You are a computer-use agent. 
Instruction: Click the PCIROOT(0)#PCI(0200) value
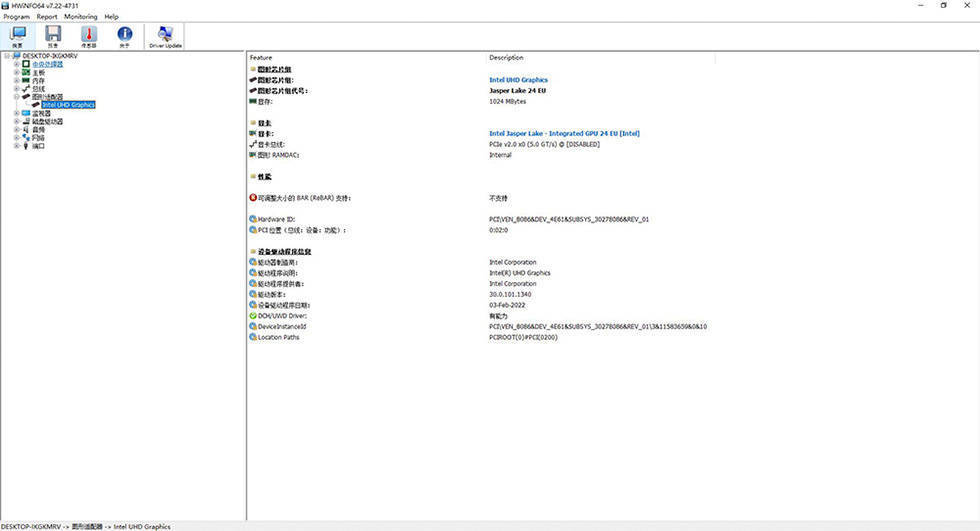(x=523, y=337)
